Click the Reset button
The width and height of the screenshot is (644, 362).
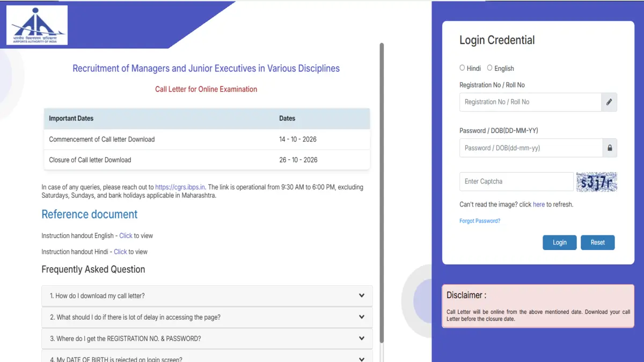click(598, 242)
